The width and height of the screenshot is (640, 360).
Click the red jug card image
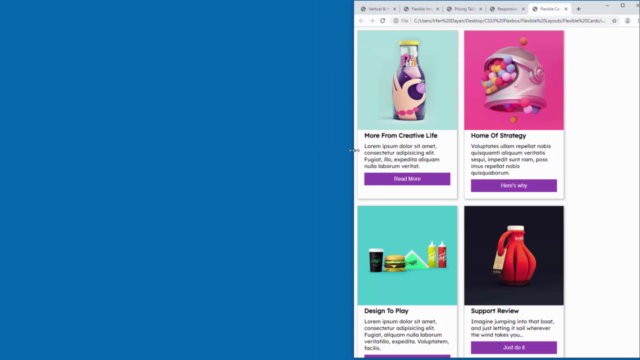514,256
